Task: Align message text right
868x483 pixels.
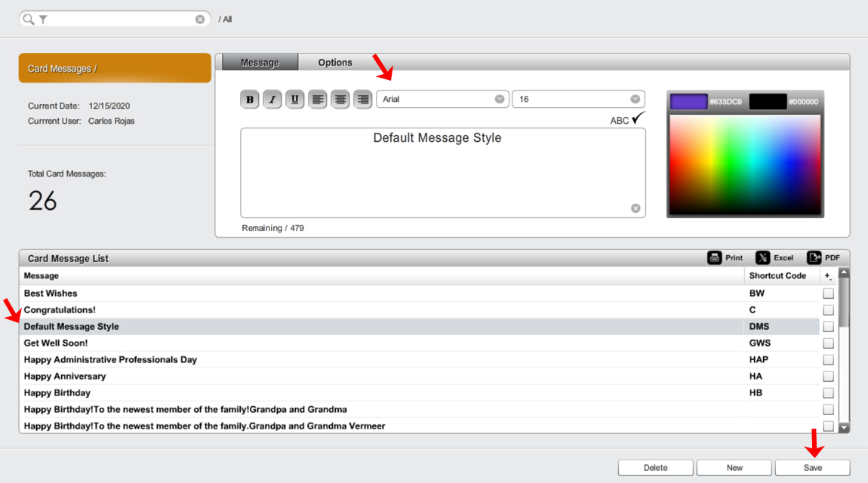Action: pos(362,100)
